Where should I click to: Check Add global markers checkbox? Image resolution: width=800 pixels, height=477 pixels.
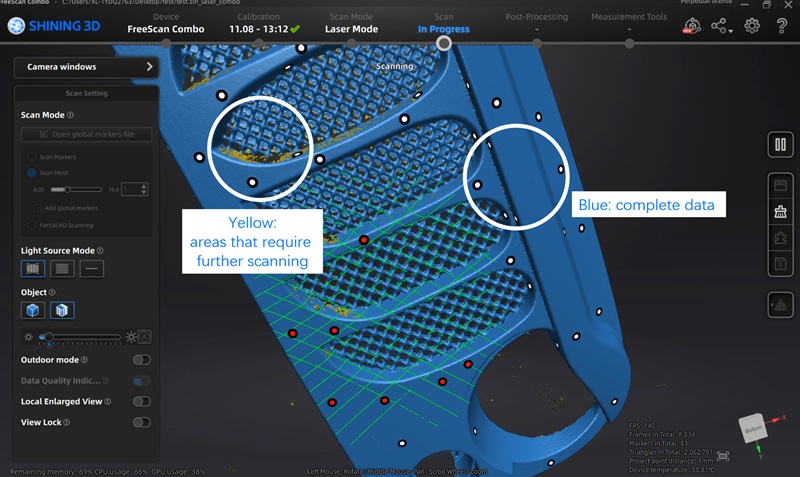[37, 208]
